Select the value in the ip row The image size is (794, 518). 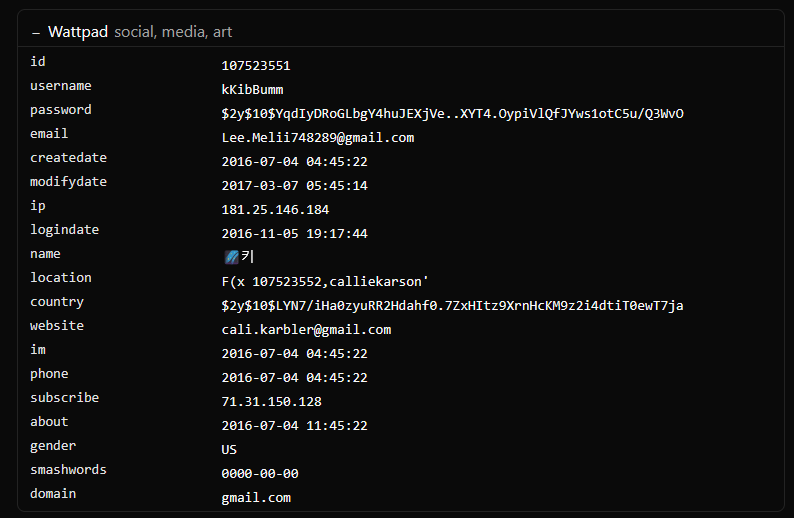[275, 210]
